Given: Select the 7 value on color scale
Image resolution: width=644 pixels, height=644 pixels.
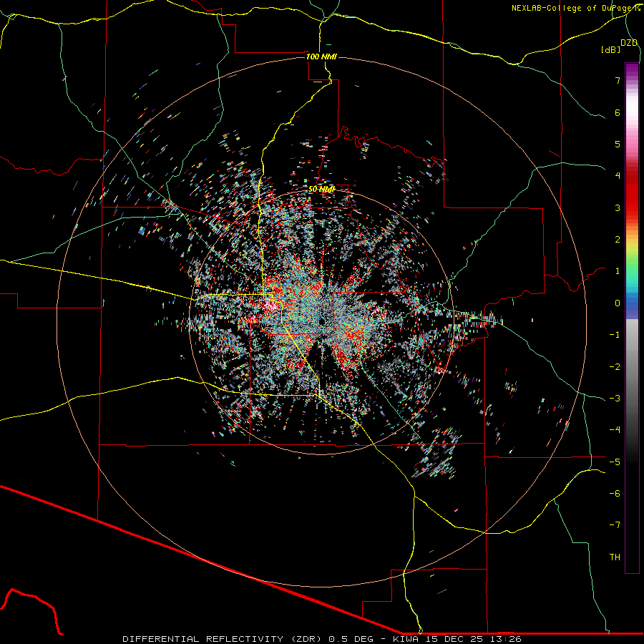Looking at the screenshot, I should (x=618, y=80).
